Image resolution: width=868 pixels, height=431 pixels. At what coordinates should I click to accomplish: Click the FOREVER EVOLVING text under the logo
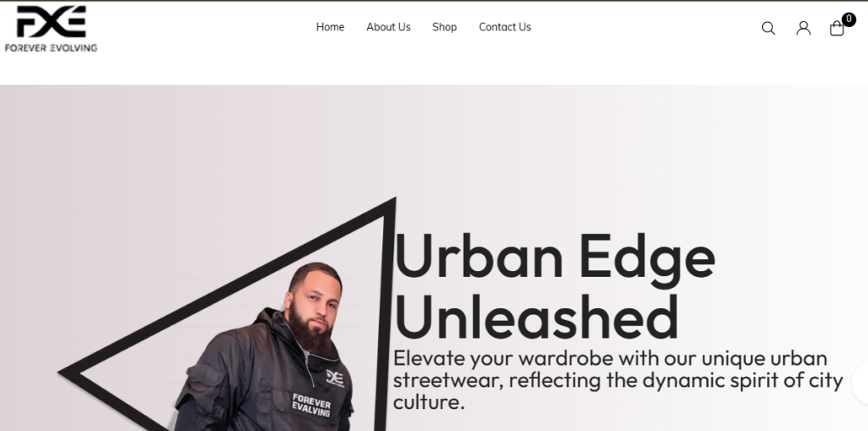click(x=51, y=48)
